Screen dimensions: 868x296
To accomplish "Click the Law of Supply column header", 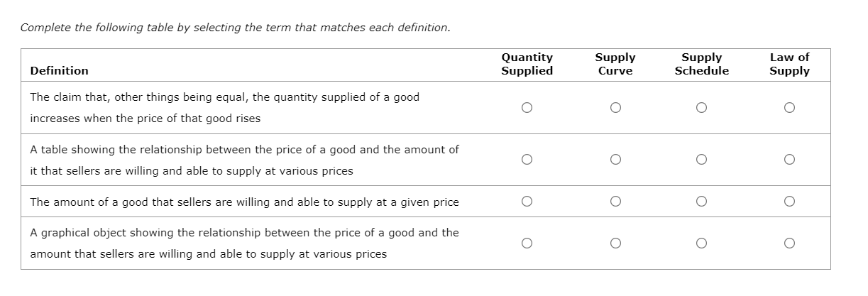I will (789, 64).
